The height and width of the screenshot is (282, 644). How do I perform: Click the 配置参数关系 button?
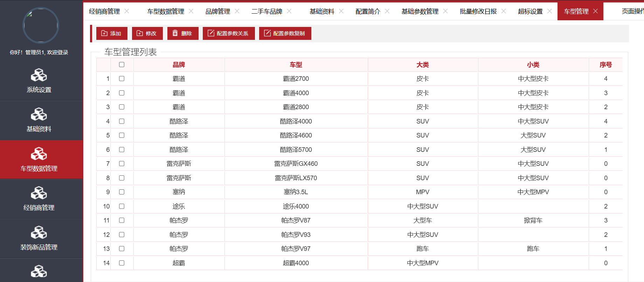[x=228, y=33]
